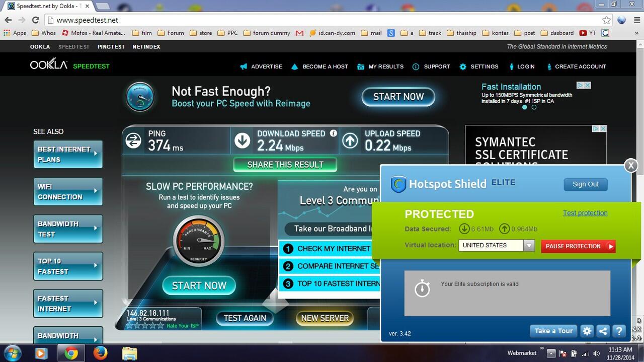Click PAUSE PROTECTION button

578,246
